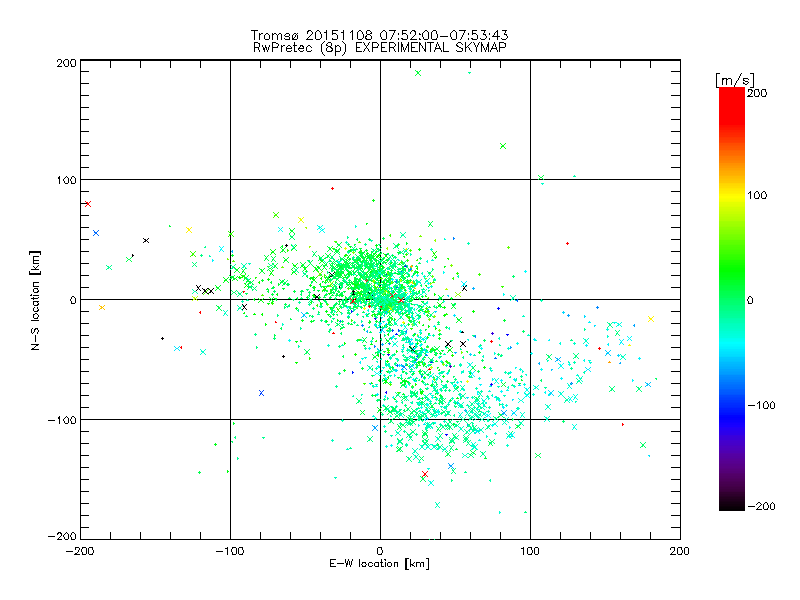Click the y-axis tick label "0"

73,300
